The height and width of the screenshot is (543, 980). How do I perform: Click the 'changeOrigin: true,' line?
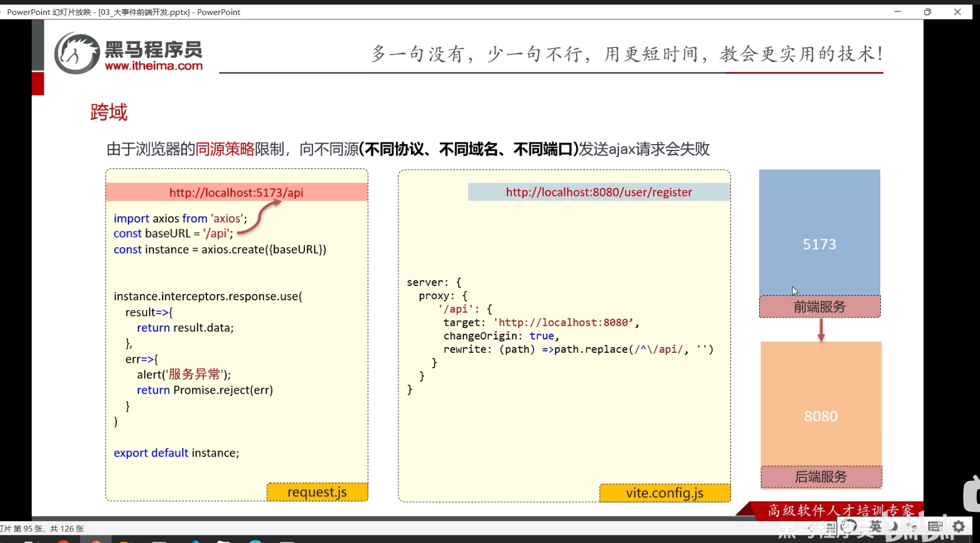(502, 336)
